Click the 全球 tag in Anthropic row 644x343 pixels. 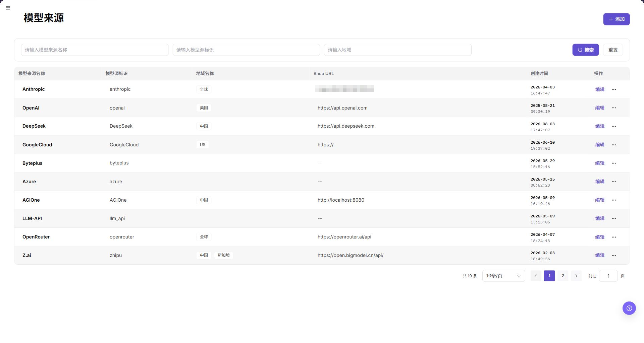click(x=204, y=89)
